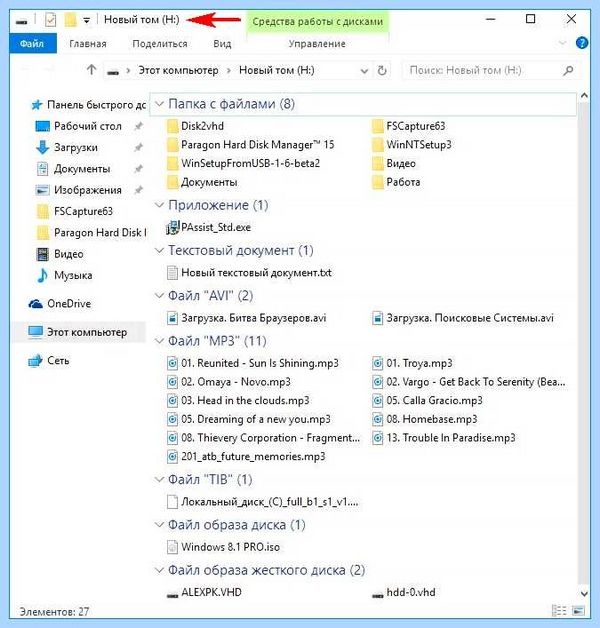Open the Quick Access Toolbar customize dropdown
The height and width of the screenshot is (628, 600).
click(x=87, y=20)
